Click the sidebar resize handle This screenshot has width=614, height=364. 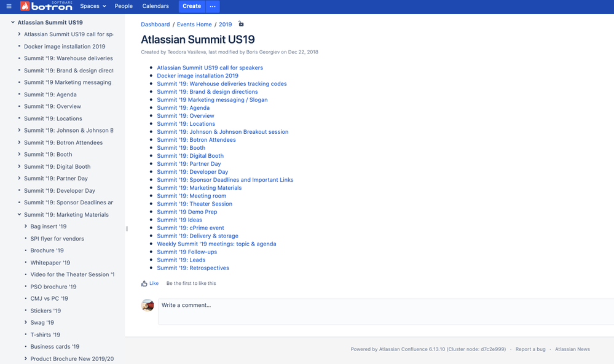click(127, 229)
